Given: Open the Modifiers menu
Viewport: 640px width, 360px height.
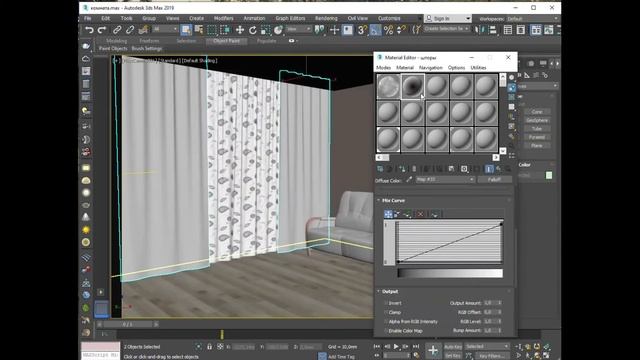Looking at the screenshot, I should click(x=224, y=18).
